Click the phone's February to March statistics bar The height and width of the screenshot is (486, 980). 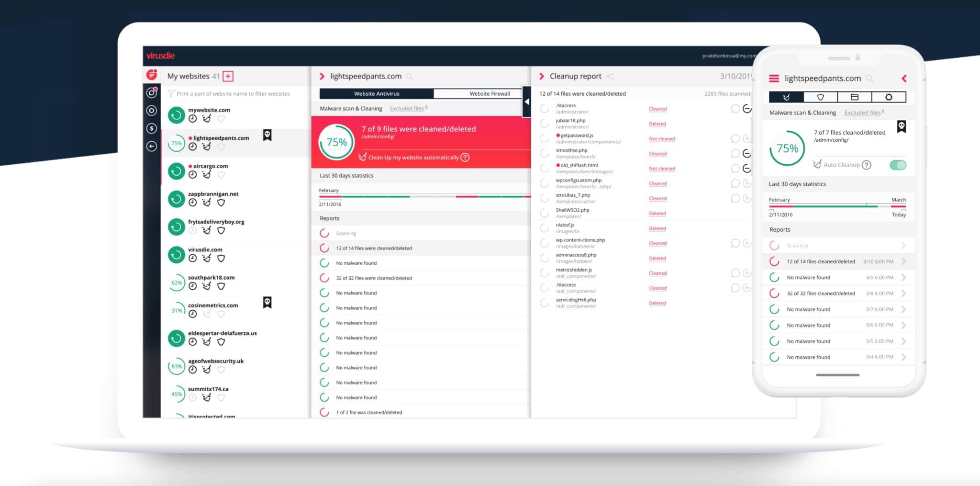(837, 206)
